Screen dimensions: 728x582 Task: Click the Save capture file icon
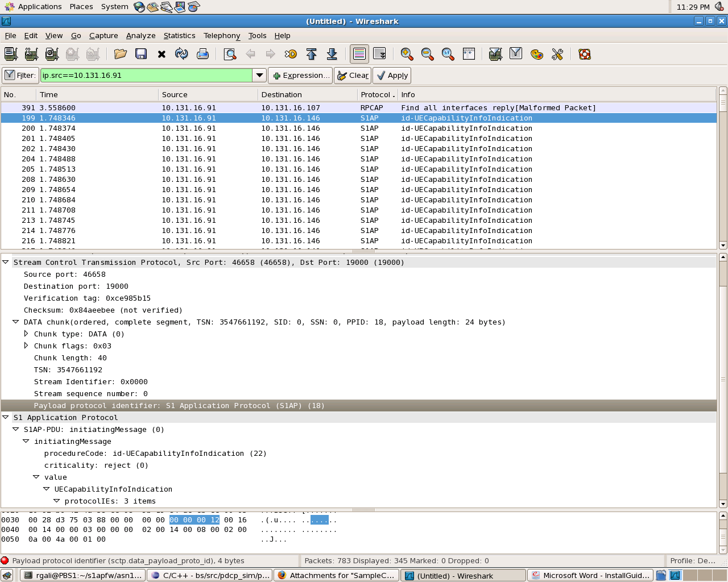click(141, 54)
